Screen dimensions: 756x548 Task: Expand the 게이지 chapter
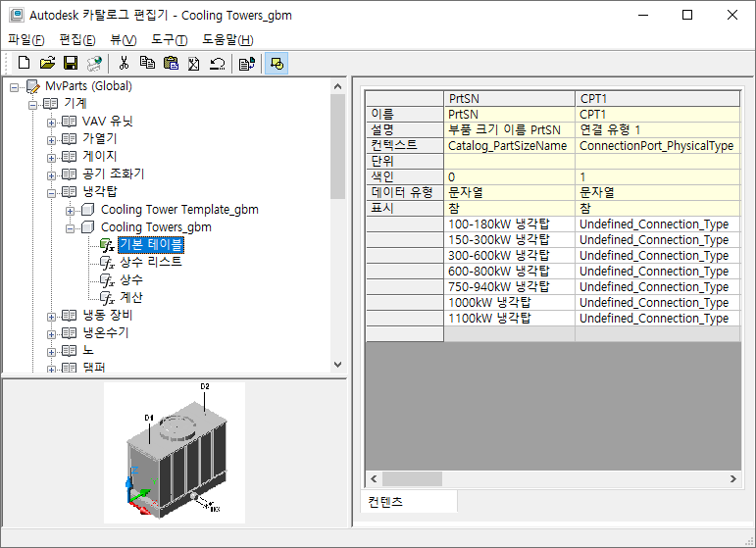coord(51,158)
